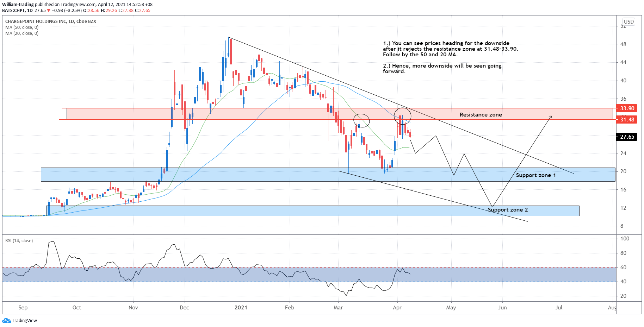Click the May label on time axis
Screen dimensions: 644x327
[451, 308]
